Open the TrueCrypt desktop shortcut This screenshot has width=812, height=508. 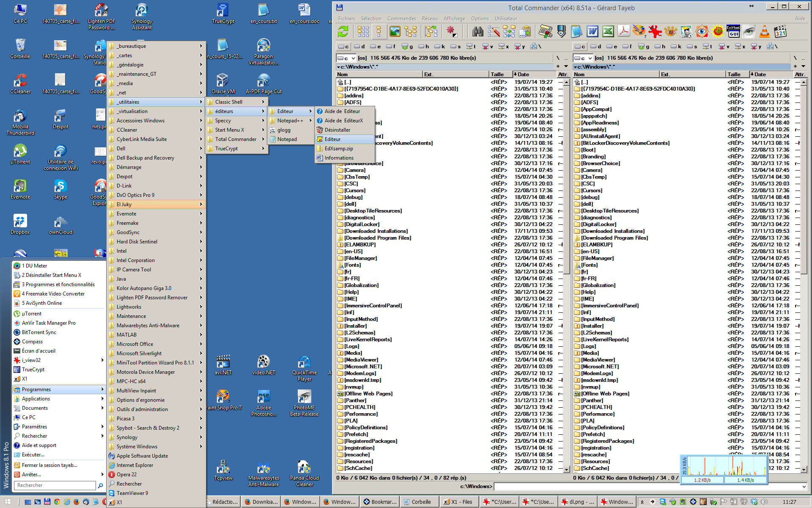click(x=223, y=14)
